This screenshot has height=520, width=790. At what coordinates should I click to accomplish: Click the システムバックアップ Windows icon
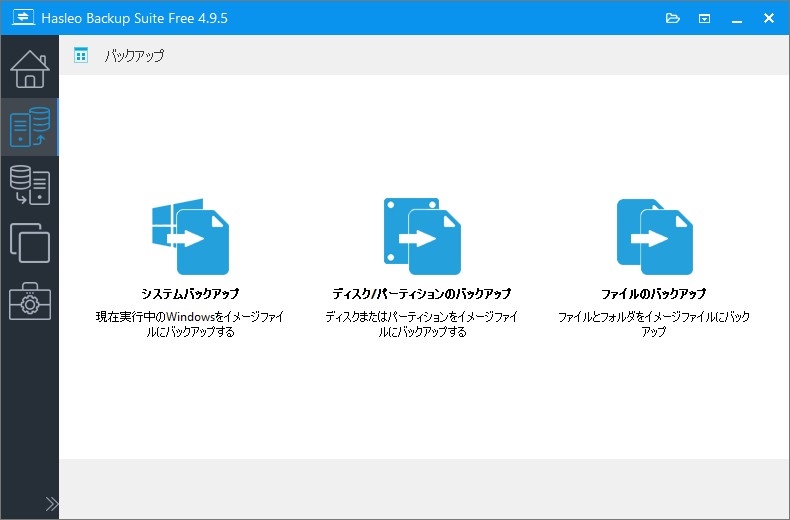[x=190, y=236]
